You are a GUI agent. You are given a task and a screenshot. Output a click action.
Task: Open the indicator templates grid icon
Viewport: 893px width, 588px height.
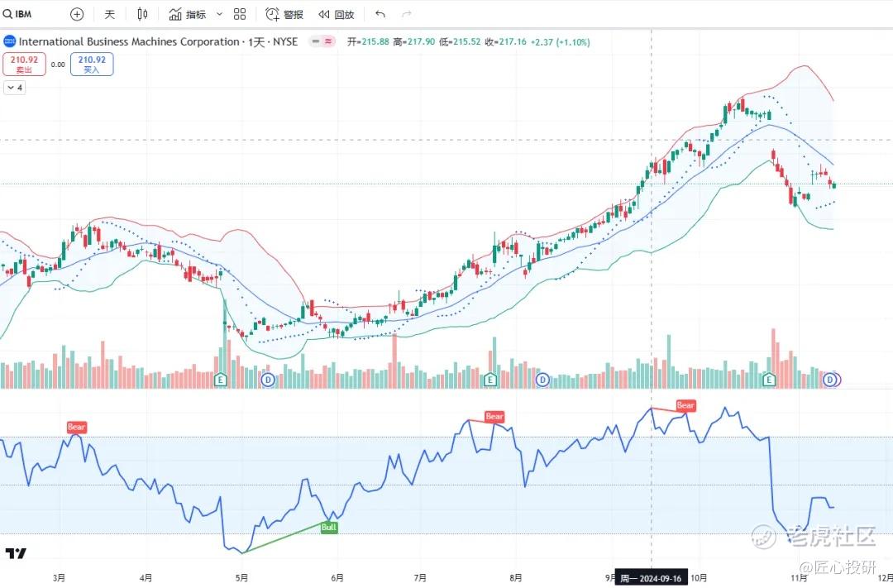point(240,14)
